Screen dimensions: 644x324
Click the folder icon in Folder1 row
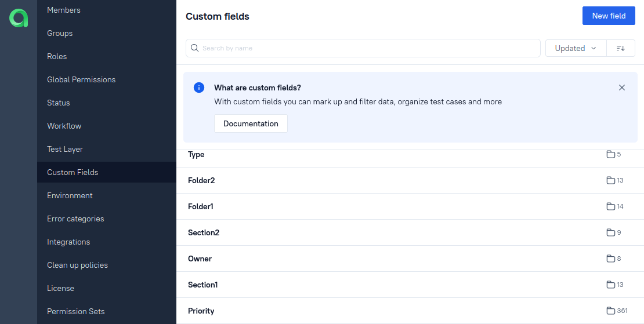pyautogui.click(x=610, y=206)
